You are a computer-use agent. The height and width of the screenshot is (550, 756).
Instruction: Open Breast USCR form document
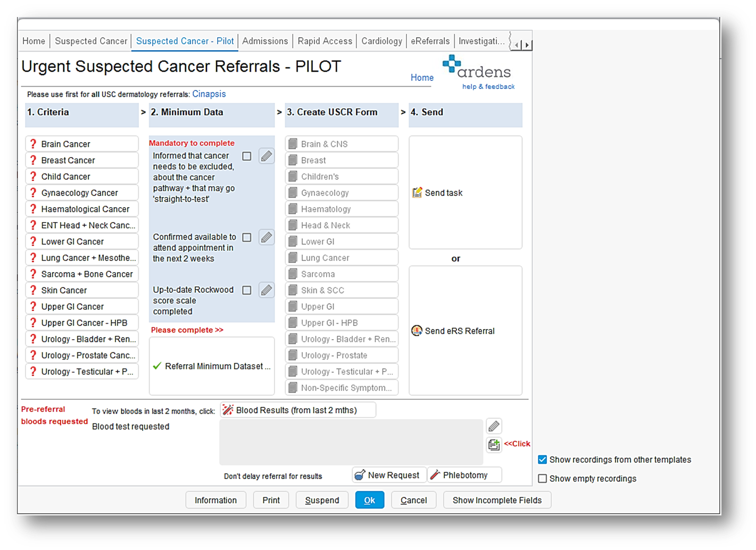[x=342, y=160]
